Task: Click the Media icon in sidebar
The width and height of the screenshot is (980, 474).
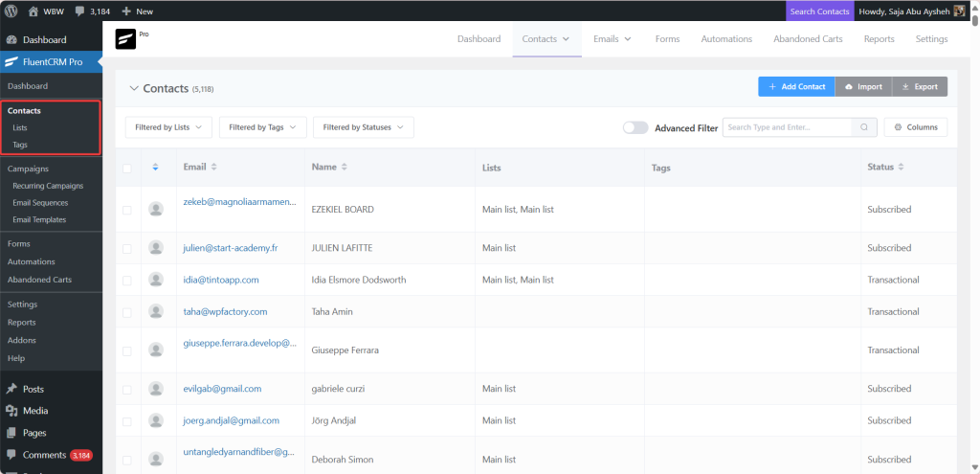Action: pos(11,411)
